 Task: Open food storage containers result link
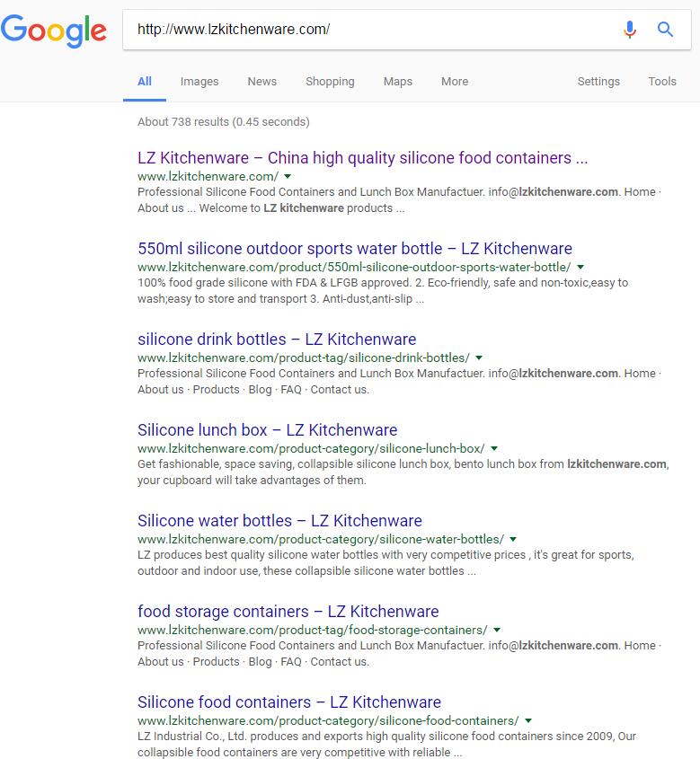tap(288, 612)
